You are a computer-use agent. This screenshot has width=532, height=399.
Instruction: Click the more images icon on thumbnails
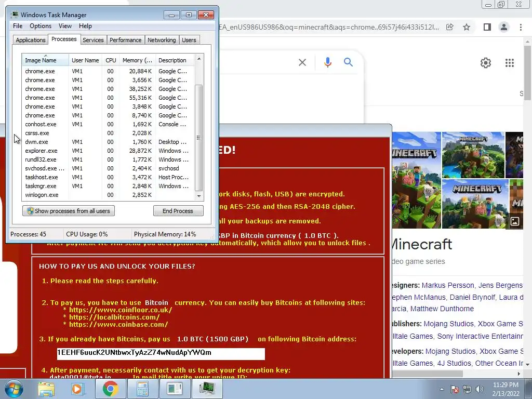[x=515, y=221]
